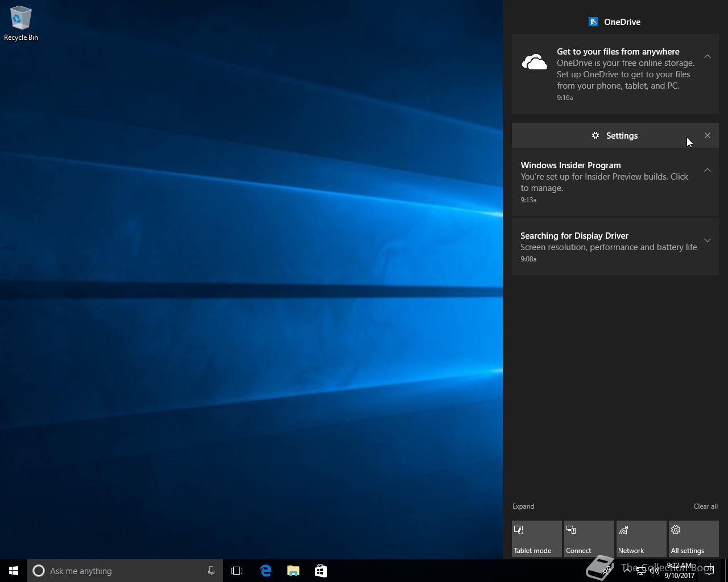
Task: Open the Start menu Windows logo
Action: (x=14, y=571)
